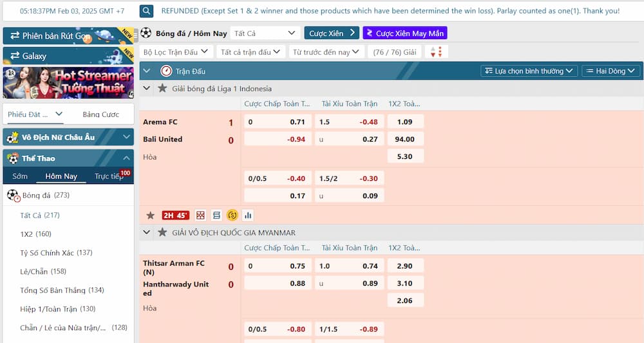This screenshot has width=644, height=343.
Task: Expand the Bộ Lọc Trận Đấu filter
Action: point(176,52)
